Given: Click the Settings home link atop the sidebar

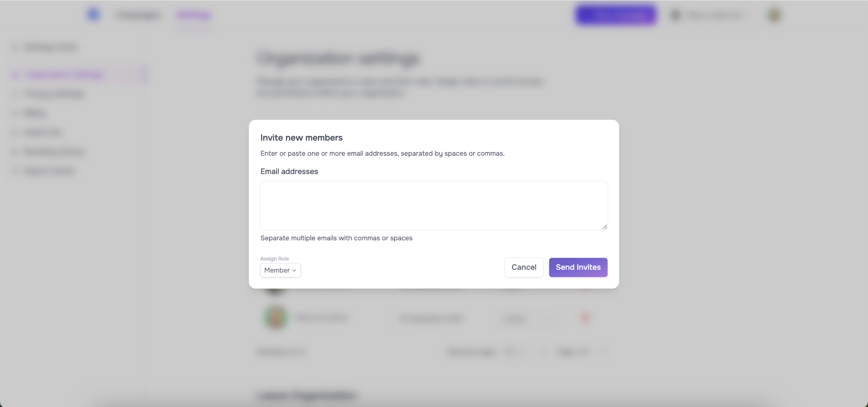Looking at the screenshot, I should coord(51,47).
